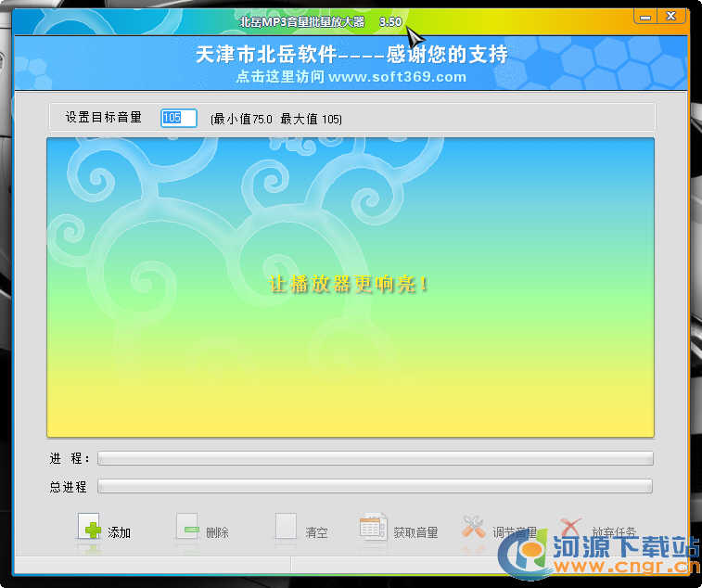Image resolution: width=702 pixels, height=588 pixels.
Task: Click the Get Volume table icon
Action: pos(373,527)
